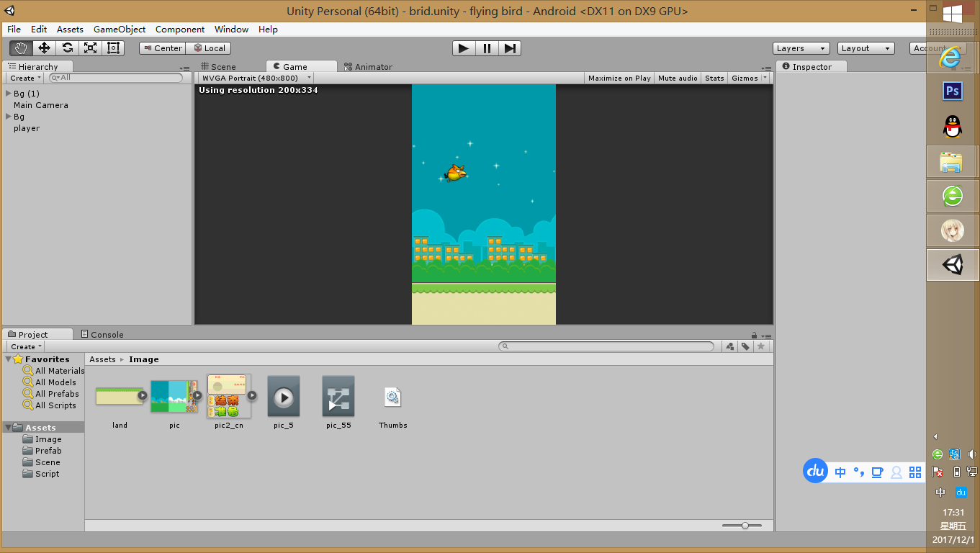Viewport: 980px width, 553px height.
Task: Toggle Mute audio in Game view
Action: (678, 78)
